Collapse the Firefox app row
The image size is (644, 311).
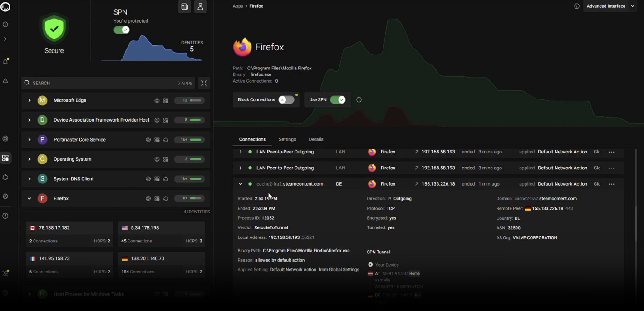point(29,198)
